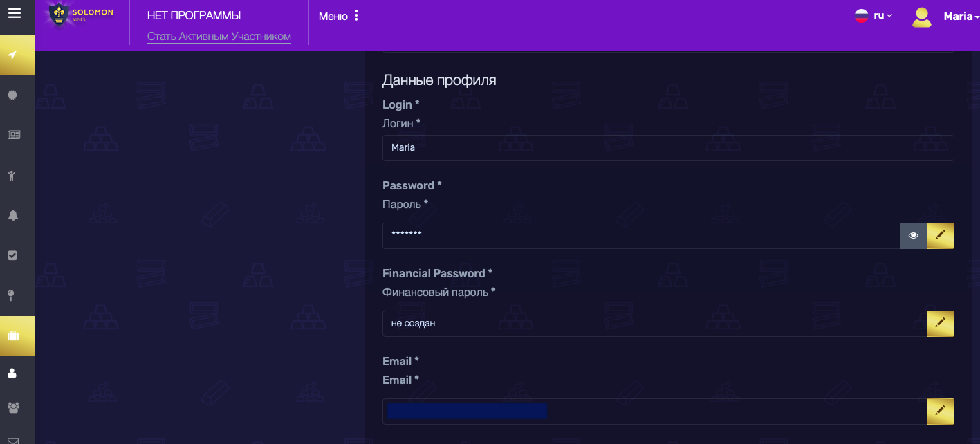Open the single user profile sidebar icon
Viewport: 980px width, 444px height.
12,373
